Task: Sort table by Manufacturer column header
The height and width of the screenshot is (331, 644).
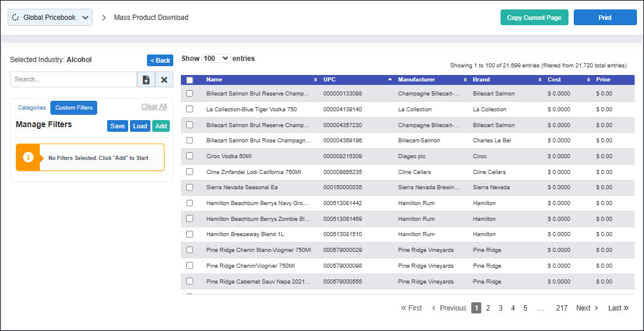Action: (x=416, y=80)
